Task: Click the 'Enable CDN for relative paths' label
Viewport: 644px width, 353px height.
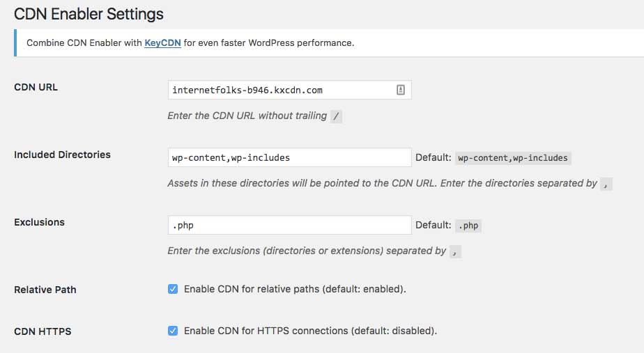Action: click(295, 289)
